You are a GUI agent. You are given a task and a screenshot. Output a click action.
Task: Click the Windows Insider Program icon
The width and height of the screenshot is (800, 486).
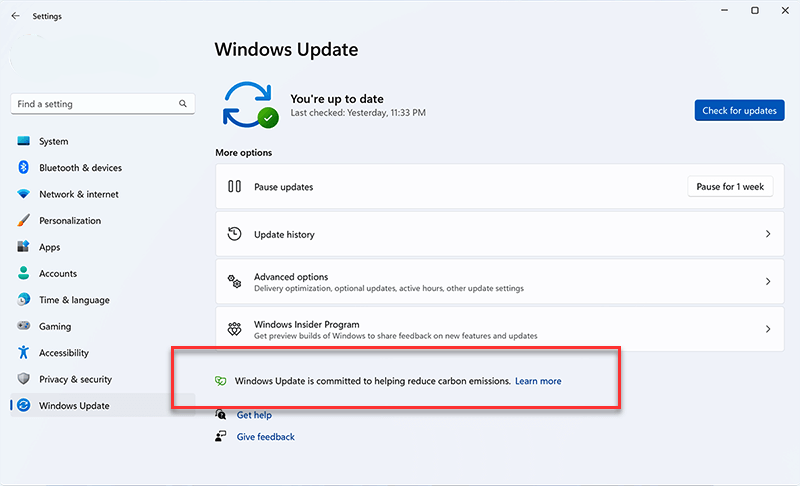point(234,329)
